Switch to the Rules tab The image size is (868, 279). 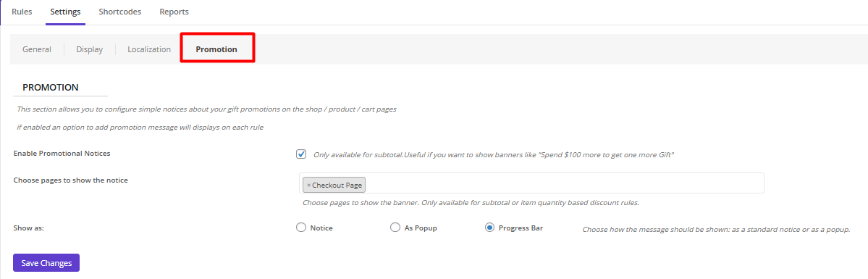click(x=22, y=12)
